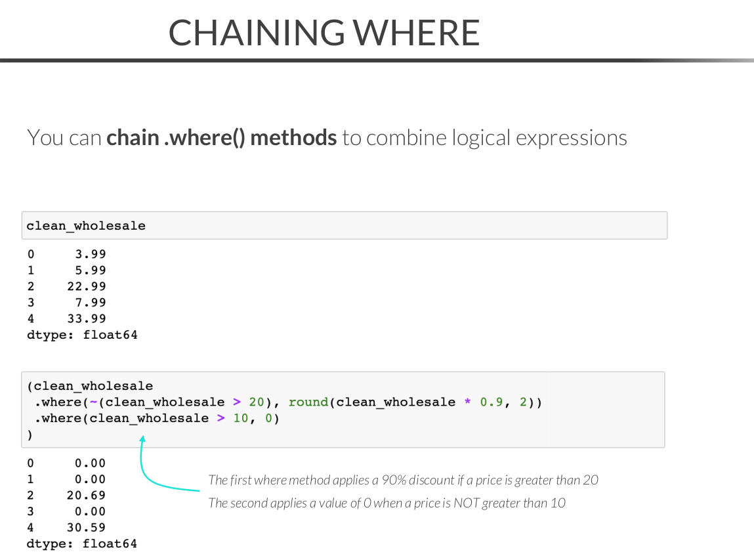Screen dimensions: 754x560
Task: Click the 'round' function in code
Action: click(308, 402)
